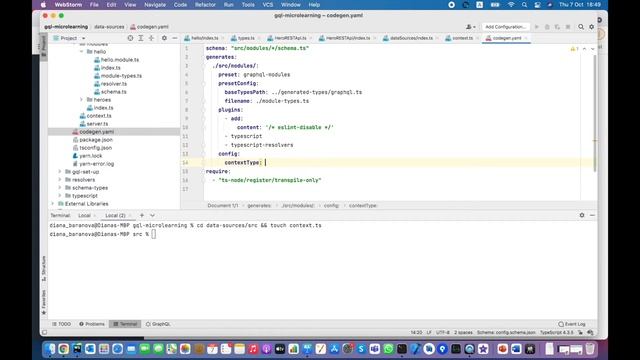Click Add Configuration button
This screenshot has height=360, width=640.
click(505, 27)
